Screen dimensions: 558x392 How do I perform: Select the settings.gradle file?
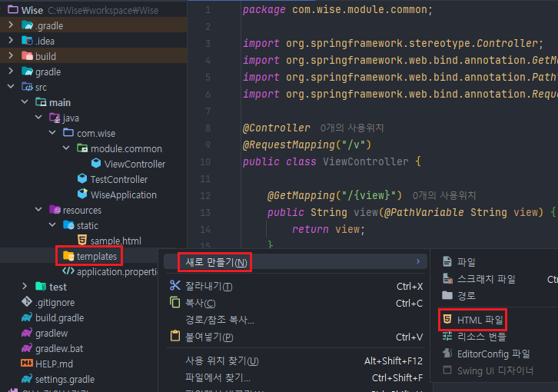(x=65, y=379)
